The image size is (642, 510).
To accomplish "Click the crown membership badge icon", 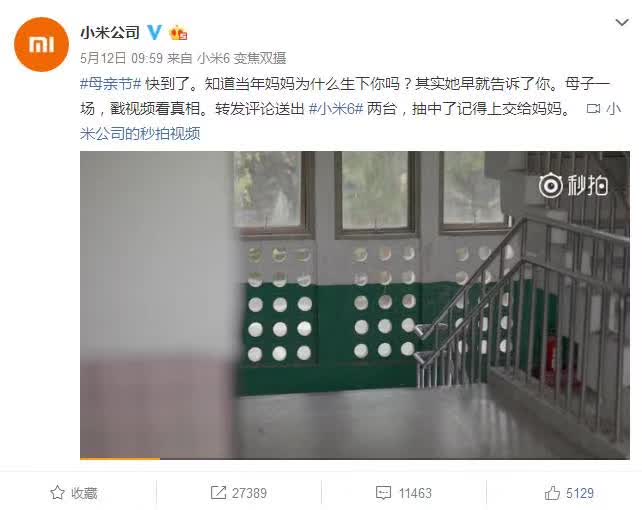I will [179, 33].
